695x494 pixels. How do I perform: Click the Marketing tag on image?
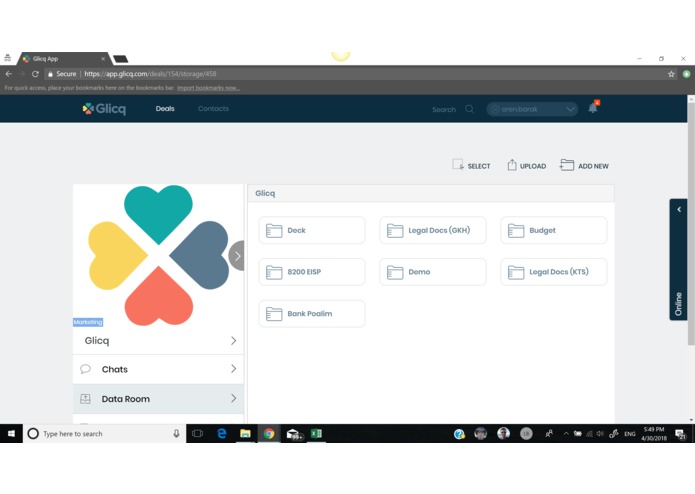point(88,322)
